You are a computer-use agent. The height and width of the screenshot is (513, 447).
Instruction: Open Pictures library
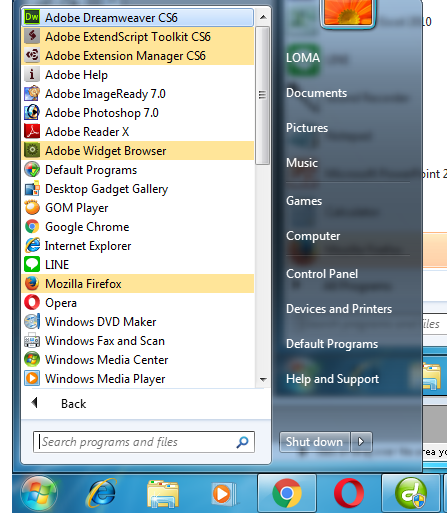307,128
